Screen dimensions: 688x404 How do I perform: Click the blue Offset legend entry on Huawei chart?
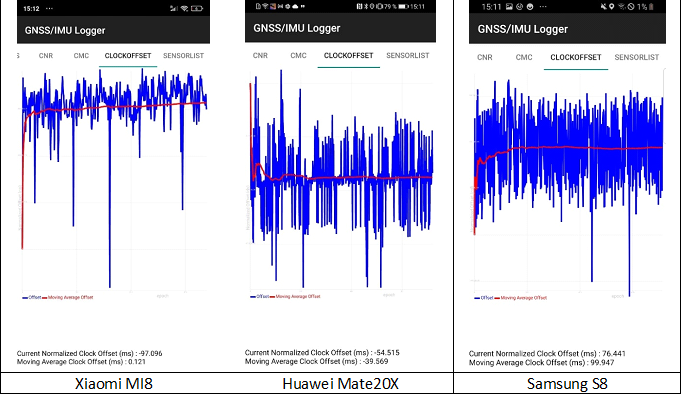[259, 297]
